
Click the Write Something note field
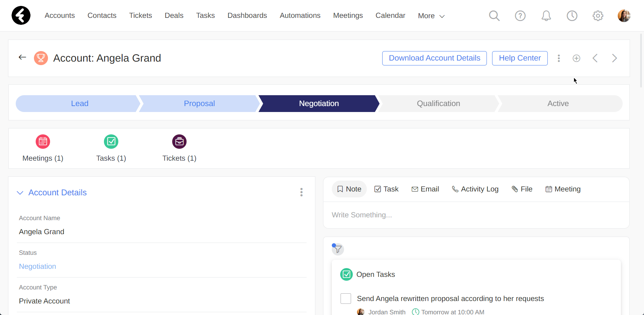pyautogui.click(x=476, y=215)
